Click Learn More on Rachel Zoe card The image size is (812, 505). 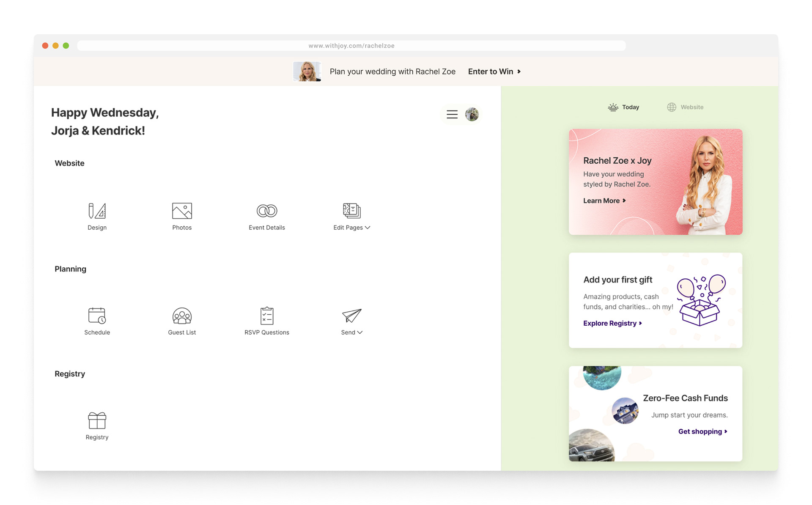(604, 200)
